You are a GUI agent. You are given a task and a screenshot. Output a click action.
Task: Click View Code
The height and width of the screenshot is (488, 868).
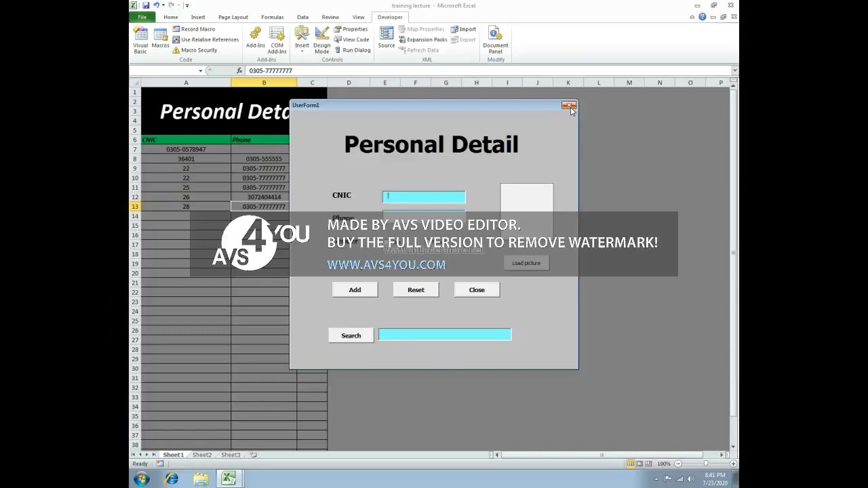[x=351, y=39]
